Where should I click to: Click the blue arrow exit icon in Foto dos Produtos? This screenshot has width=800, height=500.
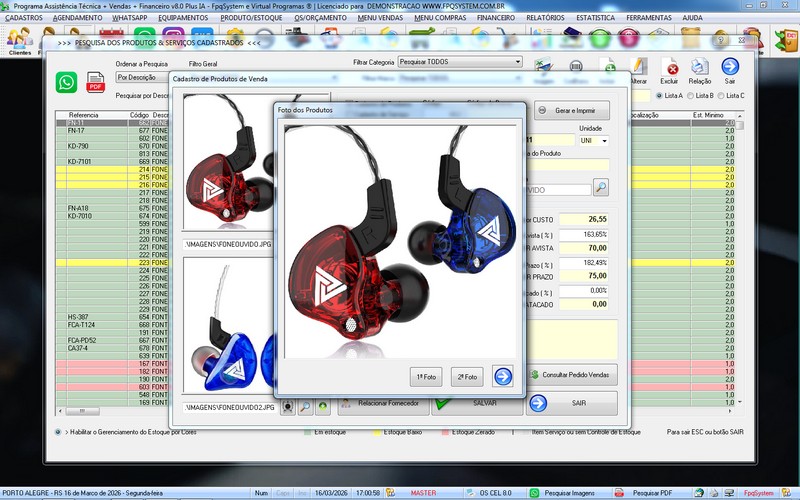(x=503, y=377)
